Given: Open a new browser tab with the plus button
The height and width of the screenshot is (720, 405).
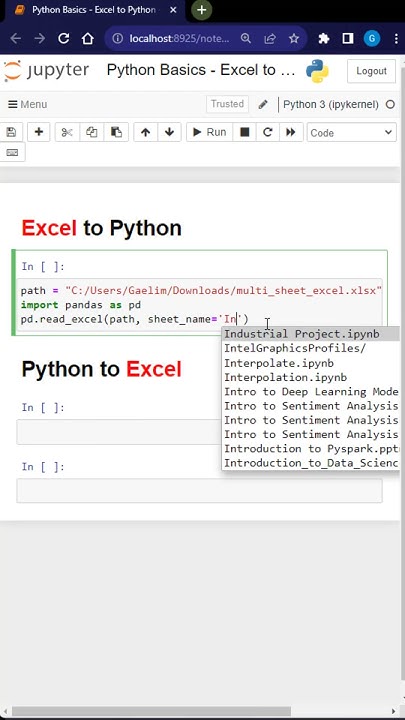Looking at the screenshot, I should click(202, 10).
